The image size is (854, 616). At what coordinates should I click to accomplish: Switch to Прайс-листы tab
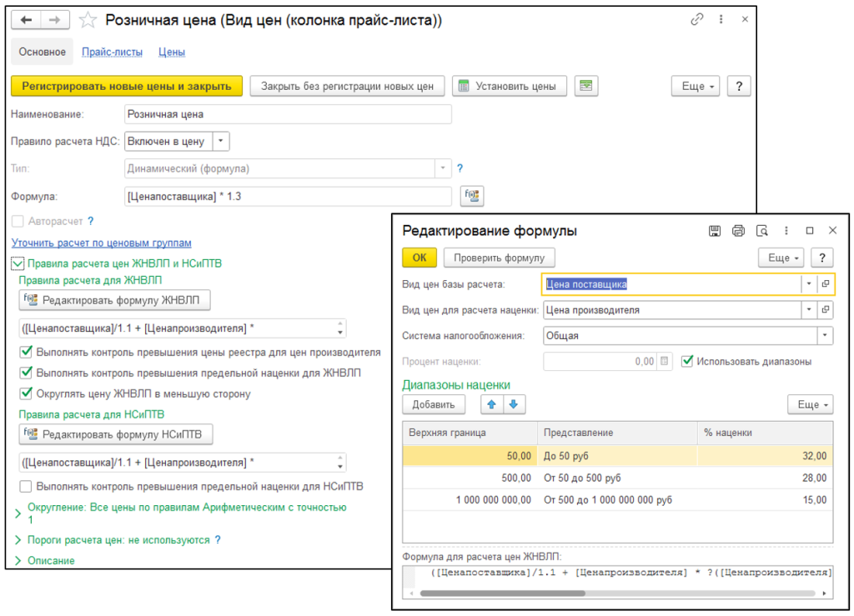pos(112,52)
